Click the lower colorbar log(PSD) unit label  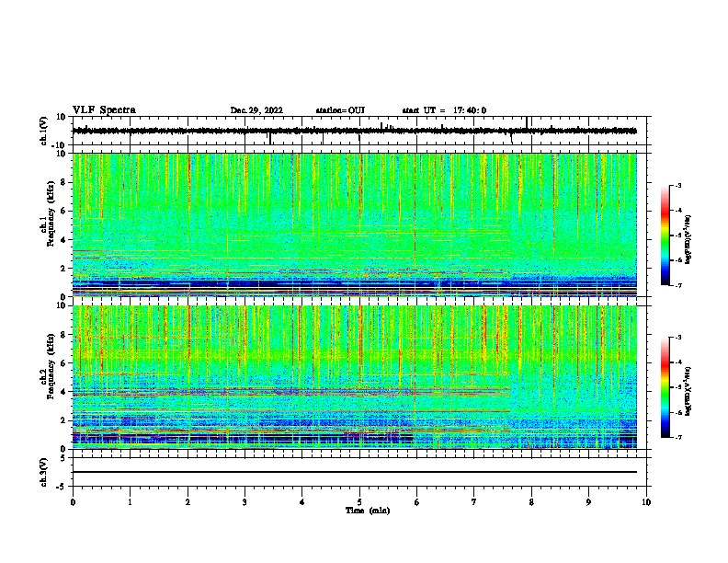(x=688, y=391)
